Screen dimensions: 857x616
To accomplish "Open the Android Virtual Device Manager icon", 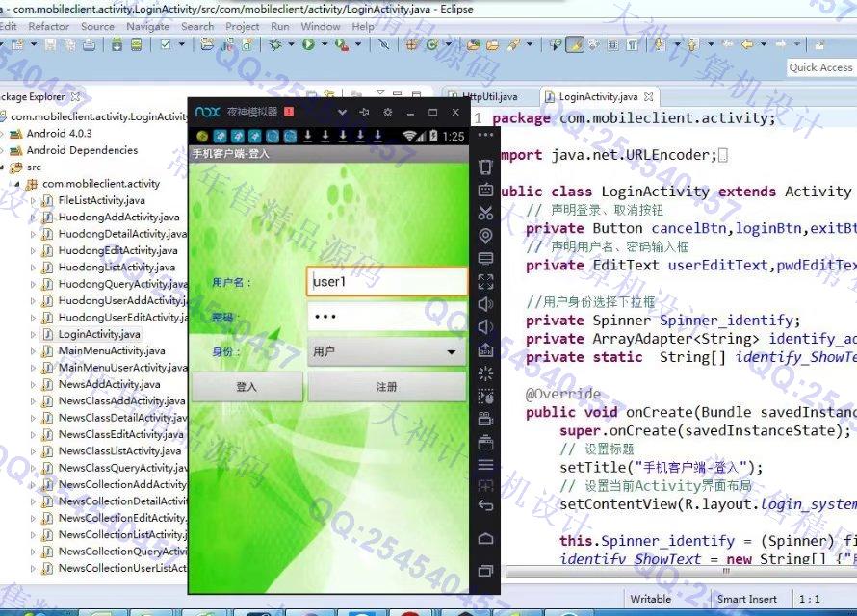I will (137, 45).
